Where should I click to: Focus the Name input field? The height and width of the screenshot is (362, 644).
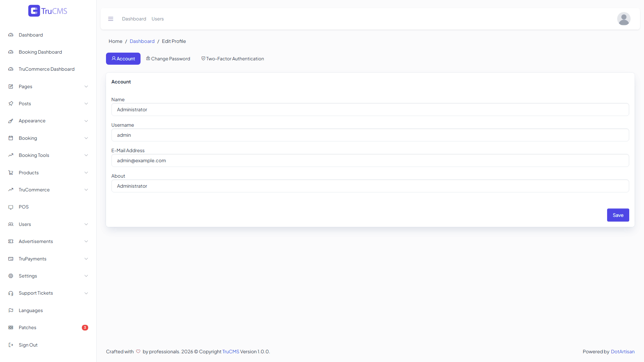click(x=370, y=110)
